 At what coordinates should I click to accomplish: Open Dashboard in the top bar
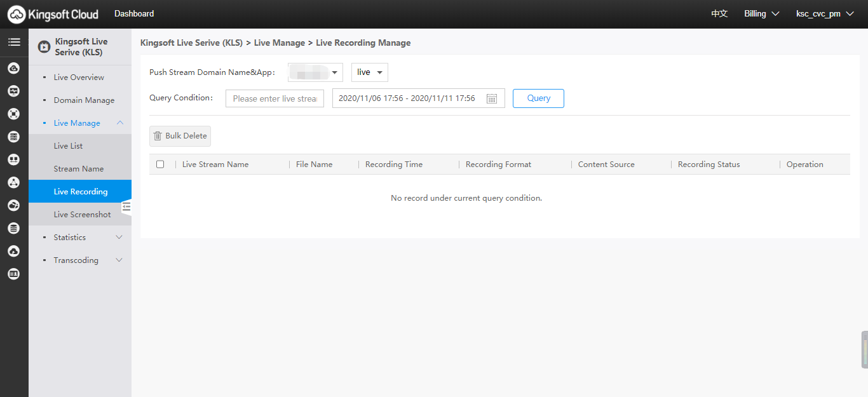(134, 13)
